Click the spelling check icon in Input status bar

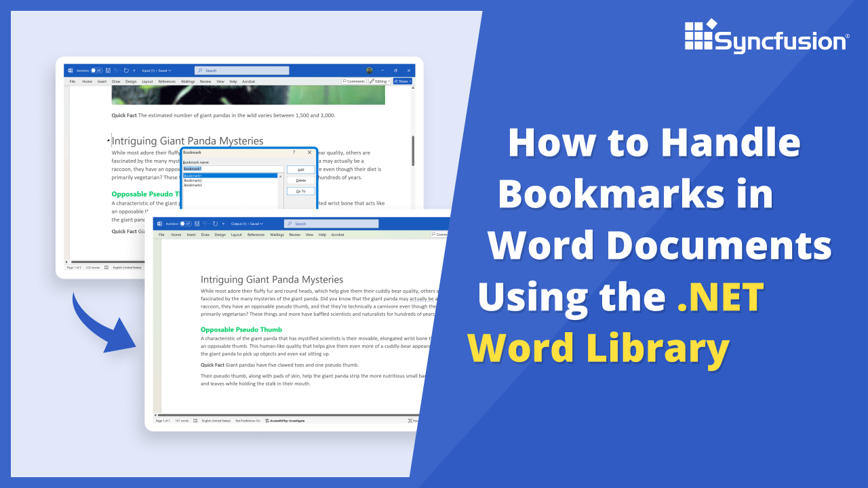(x=107, y=268)
